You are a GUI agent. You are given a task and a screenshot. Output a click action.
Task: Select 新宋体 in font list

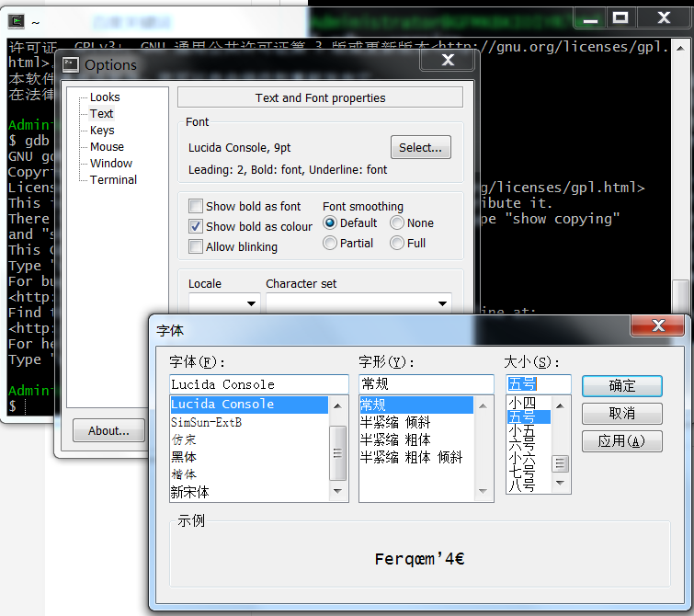[x=249, y=493]
